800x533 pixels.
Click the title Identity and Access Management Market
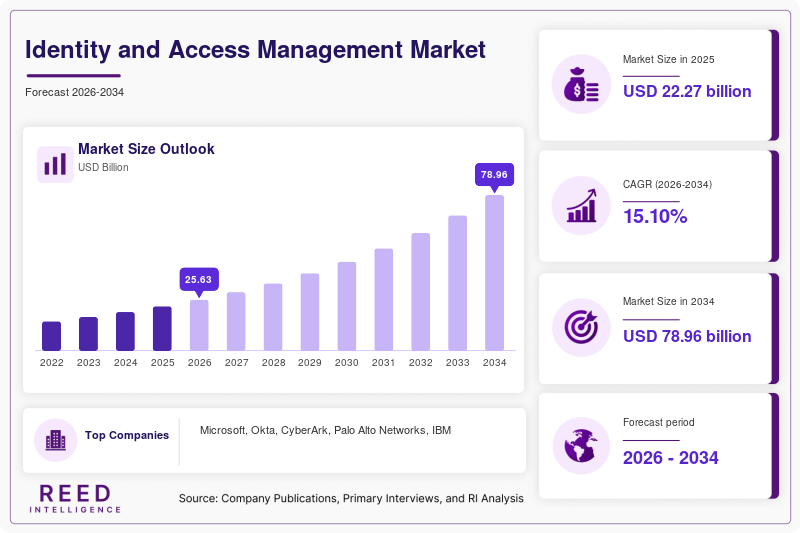[256, 50]
